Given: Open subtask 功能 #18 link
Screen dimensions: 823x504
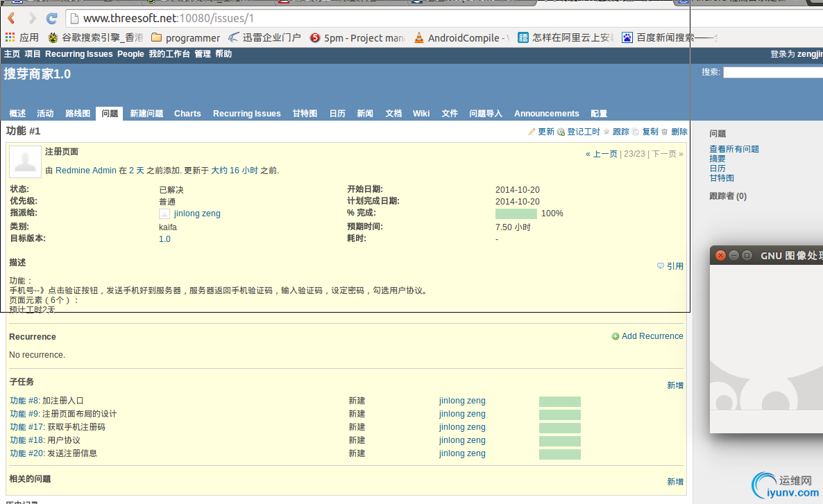Looking at the screenshot, I should (27, 440).
